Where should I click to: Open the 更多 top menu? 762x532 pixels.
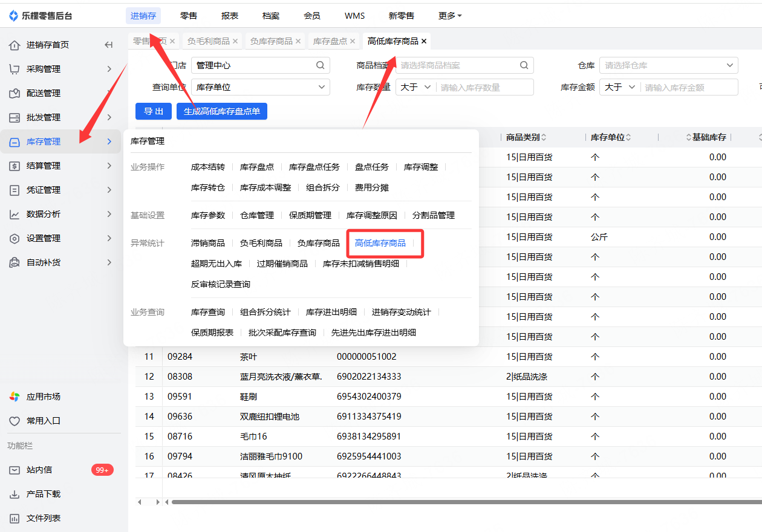pos(450,16)
